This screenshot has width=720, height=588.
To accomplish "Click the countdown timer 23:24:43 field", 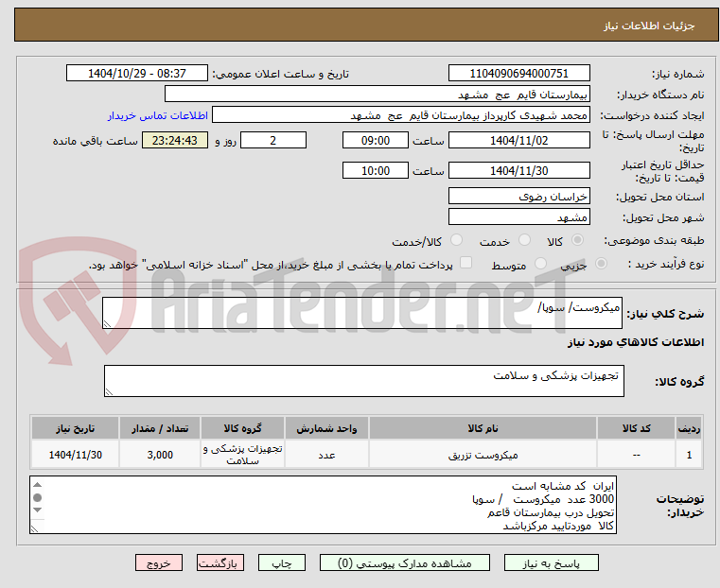I will [x=174, y=140].
